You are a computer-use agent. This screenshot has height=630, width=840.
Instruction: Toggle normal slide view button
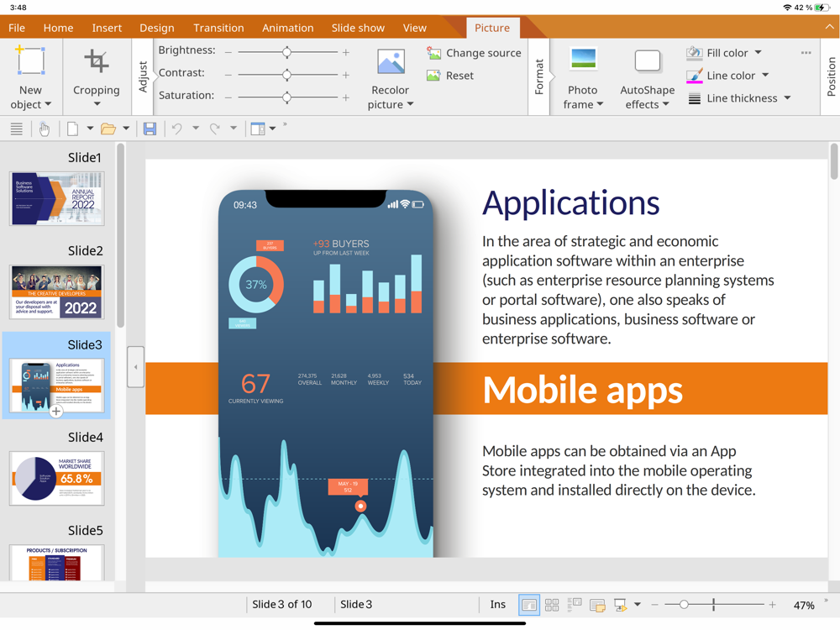coord(529,605)
